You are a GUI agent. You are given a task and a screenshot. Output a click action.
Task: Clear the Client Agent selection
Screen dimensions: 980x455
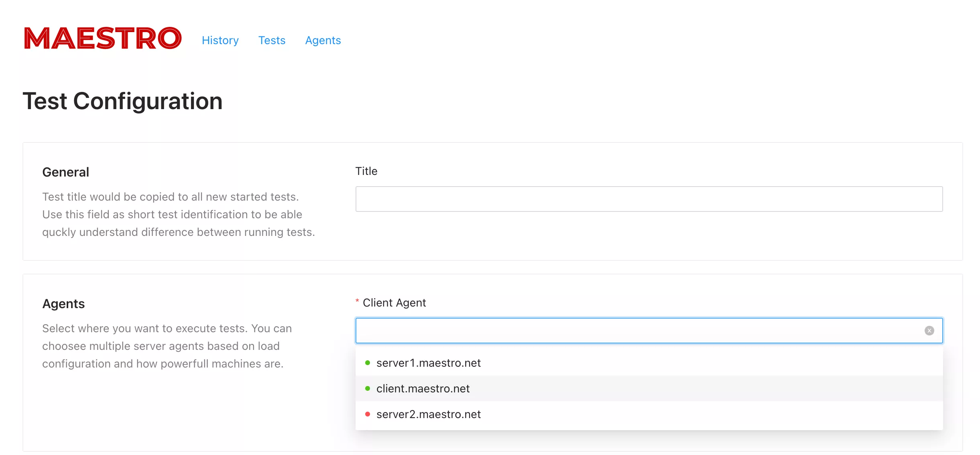pos(929,331)
